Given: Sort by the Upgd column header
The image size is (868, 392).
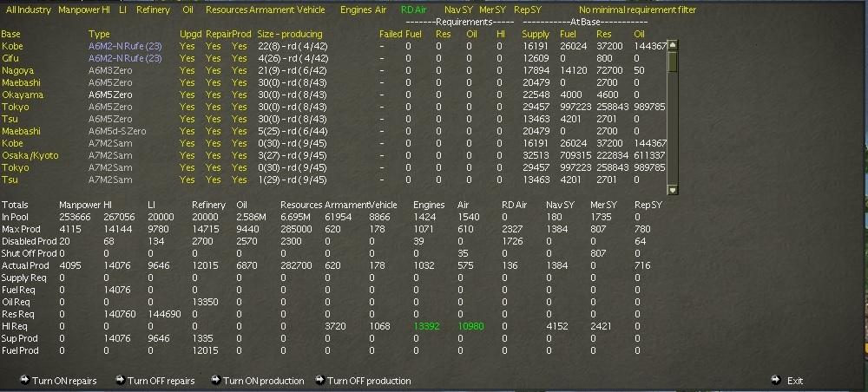Looking at the screenshot, I should [191, 35].
